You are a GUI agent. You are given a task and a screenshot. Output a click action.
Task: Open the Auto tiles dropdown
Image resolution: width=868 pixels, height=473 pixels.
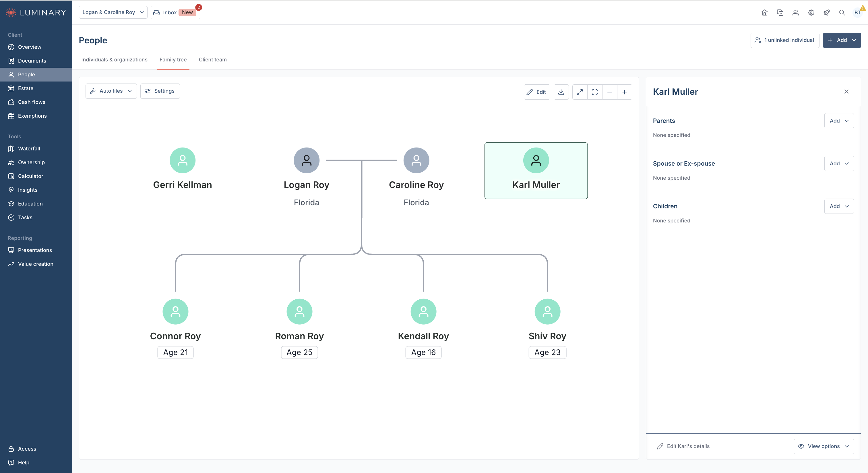tap(111, 91)
